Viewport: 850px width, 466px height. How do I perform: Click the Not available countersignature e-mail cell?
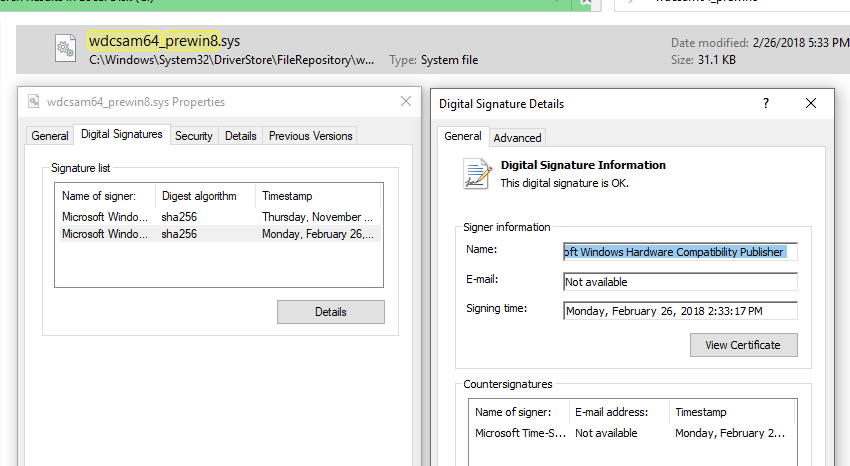[606, 433]
